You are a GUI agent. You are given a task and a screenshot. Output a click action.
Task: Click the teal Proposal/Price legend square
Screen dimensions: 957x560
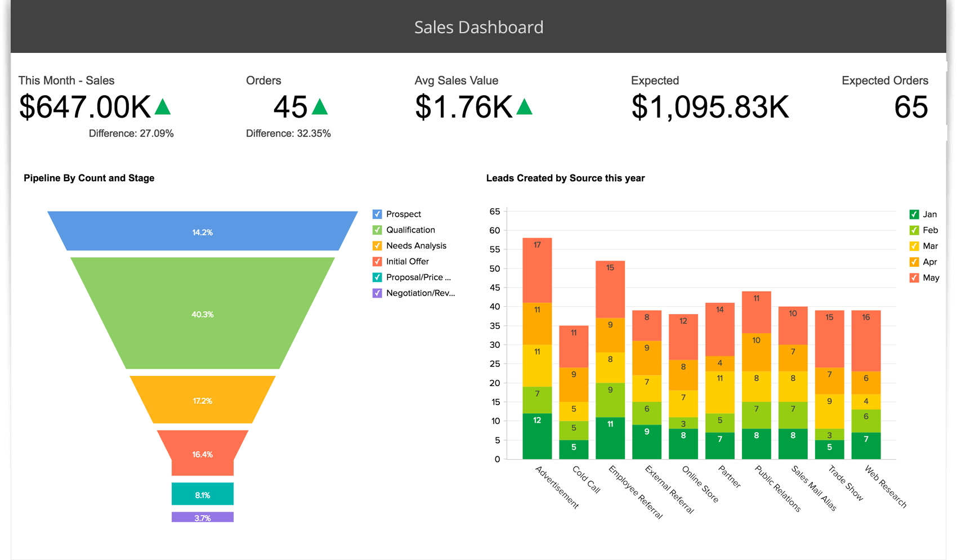click(x=377, y=277)
